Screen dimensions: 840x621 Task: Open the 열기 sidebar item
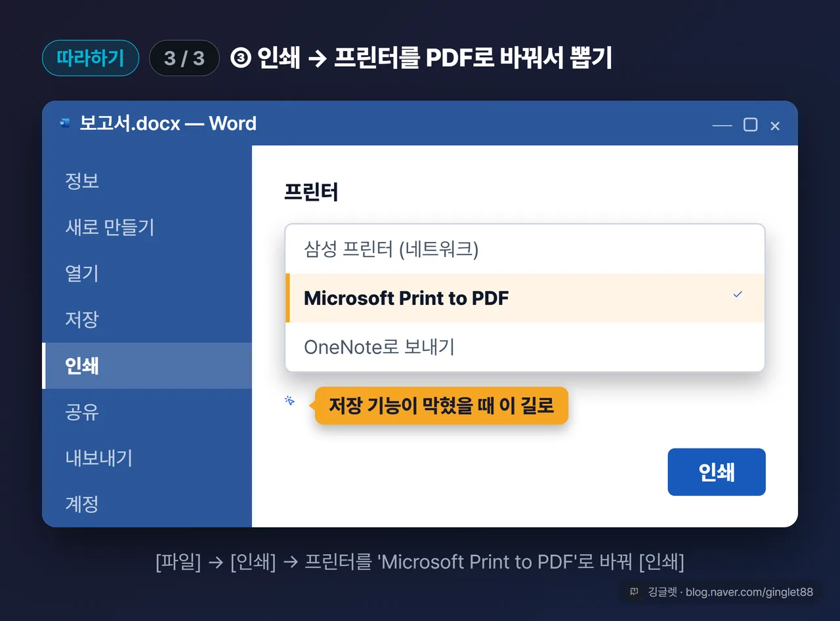click(x=147, y=273)
